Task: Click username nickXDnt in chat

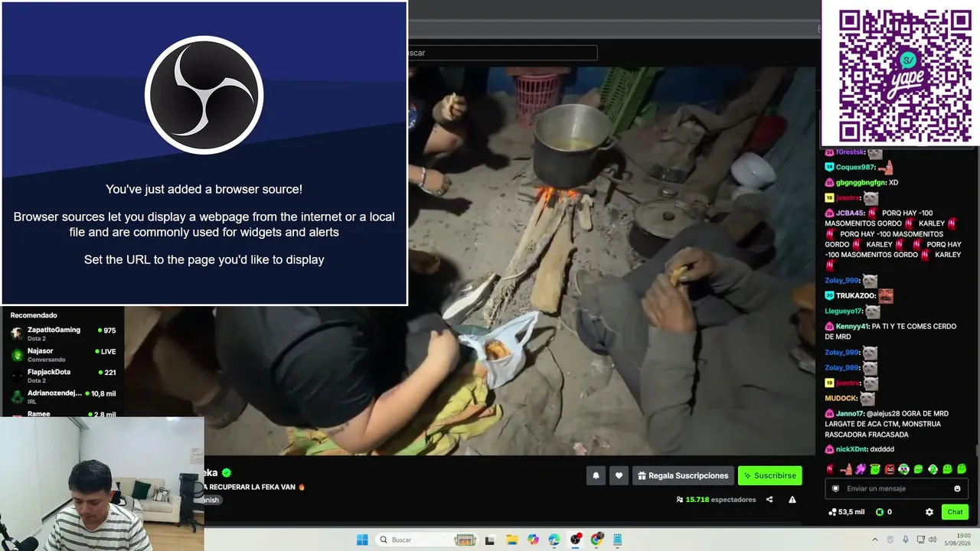Action: point(851,449)
